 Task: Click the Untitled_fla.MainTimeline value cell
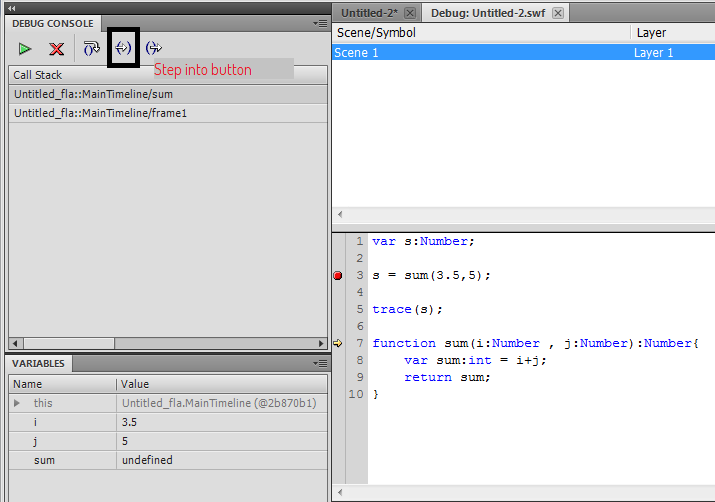[x=222, y=403]
